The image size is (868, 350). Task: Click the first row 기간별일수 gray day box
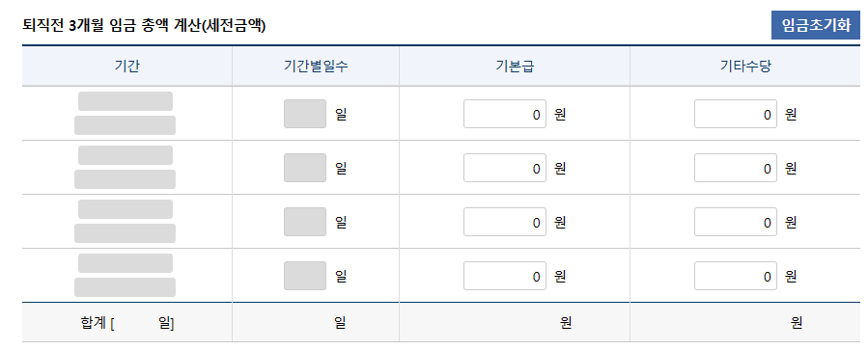[305, 114]
